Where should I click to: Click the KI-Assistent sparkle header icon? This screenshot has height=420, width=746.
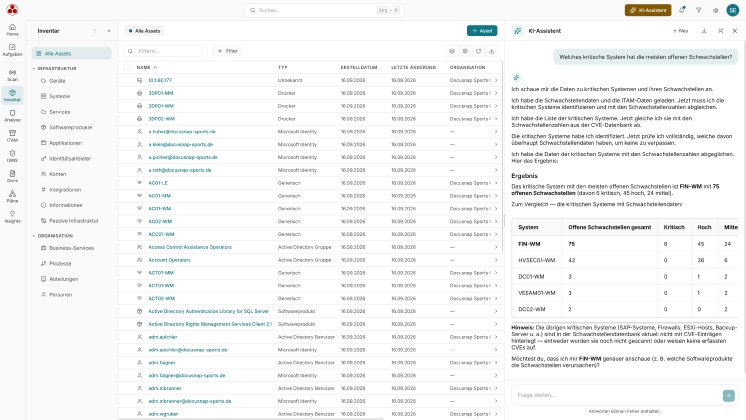pos(517,31)
